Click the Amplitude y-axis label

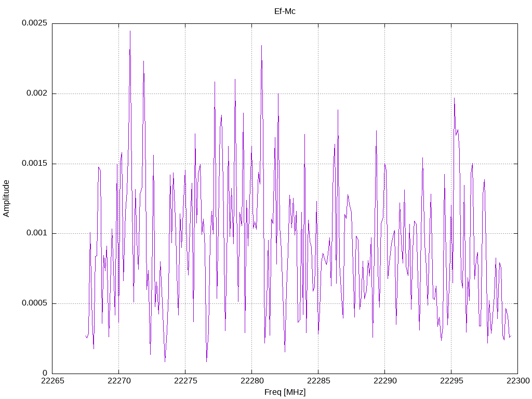click(6, 198)
